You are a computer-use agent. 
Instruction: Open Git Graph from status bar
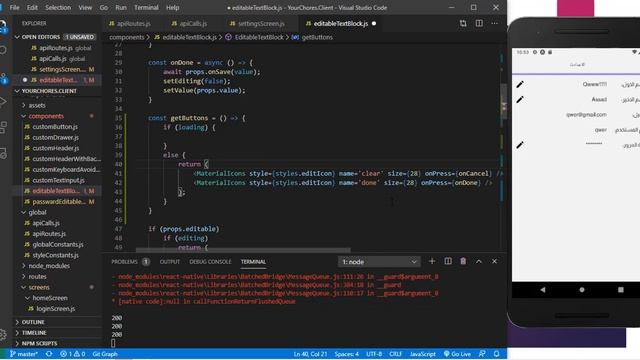coord(105,354)
